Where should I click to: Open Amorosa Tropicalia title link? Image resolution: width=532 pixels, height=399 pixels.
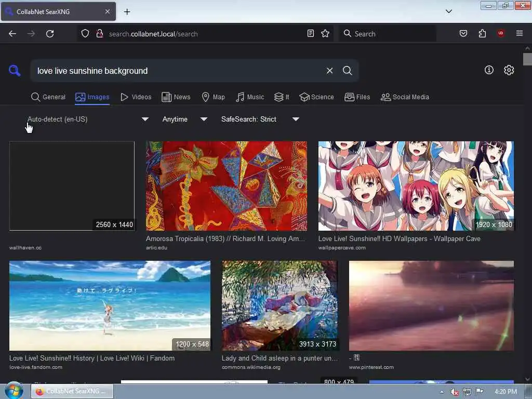[225, 238]
